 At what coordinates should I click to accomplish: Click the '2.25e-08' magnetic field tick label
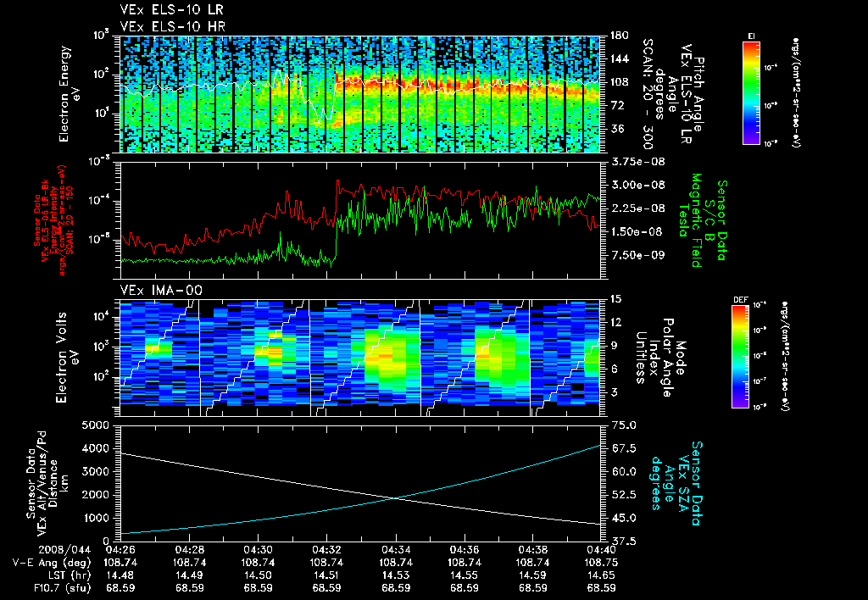(x=637, y=208)
